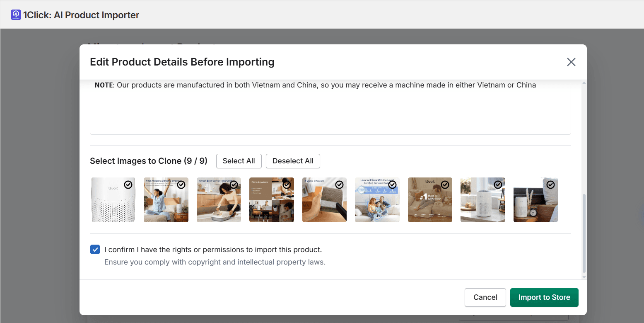644x323 pixels.
Task: Deselect checkmark on the 'A Visible Difference' image
Action: 340,185
